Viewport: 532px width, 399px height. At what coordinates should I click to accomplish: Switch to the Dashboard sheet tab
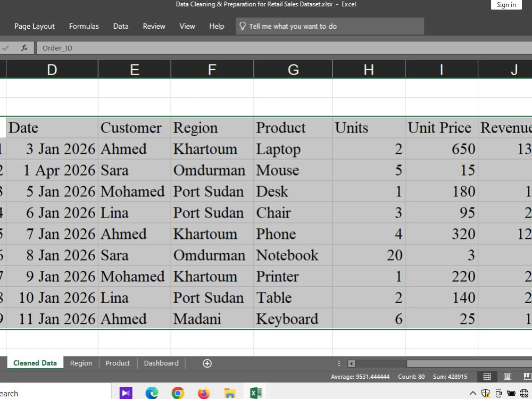pyautogui.click(x=161, y=363)
